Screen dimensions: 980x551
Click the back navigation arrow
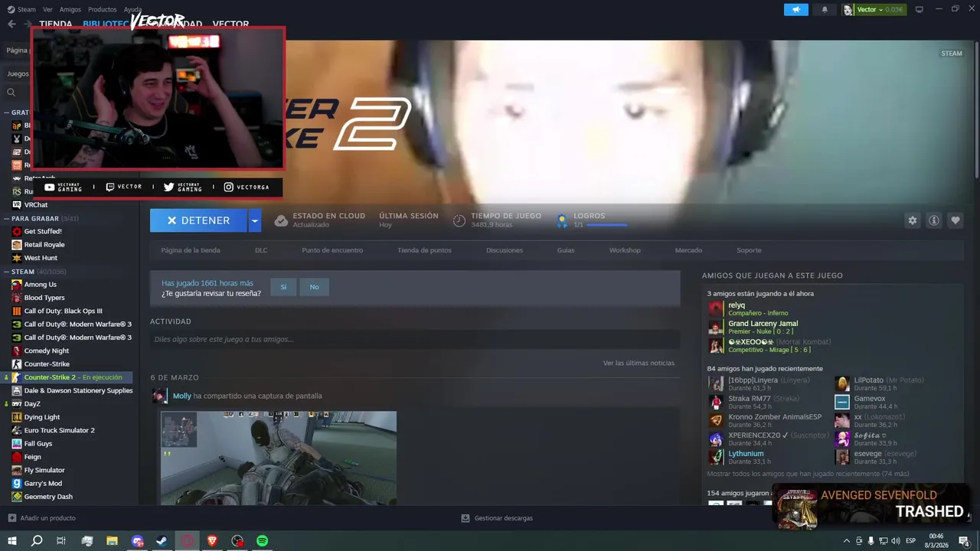11,24
